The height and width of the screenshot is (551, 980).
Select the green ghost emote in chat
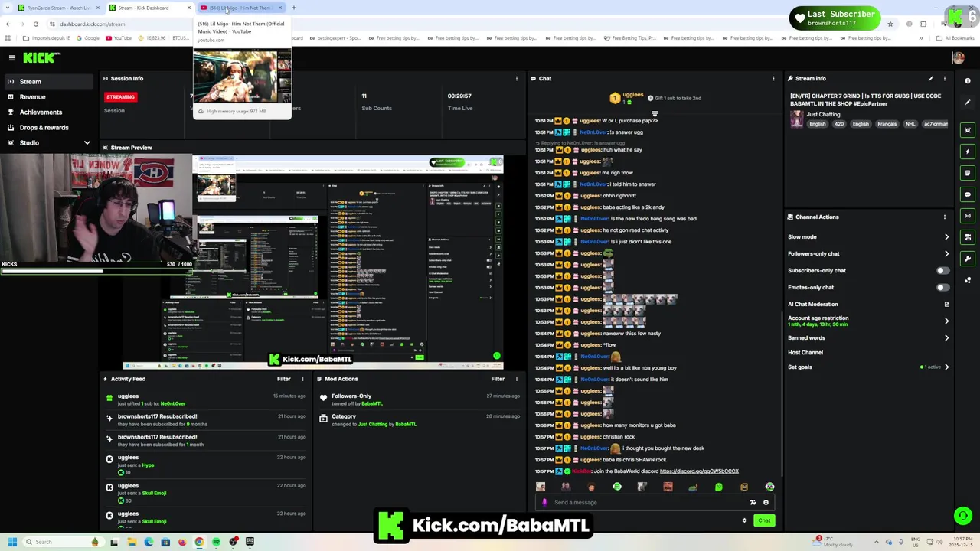pyautogui.click(x=719, y=487)
